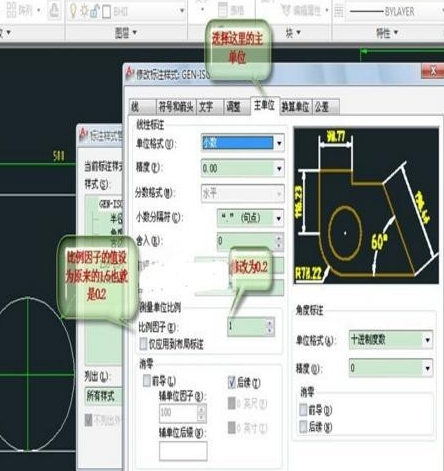This screenshot has height=471, width=444.
Task: Switch to the 线 tab
Action: click(x=142, y=107)
